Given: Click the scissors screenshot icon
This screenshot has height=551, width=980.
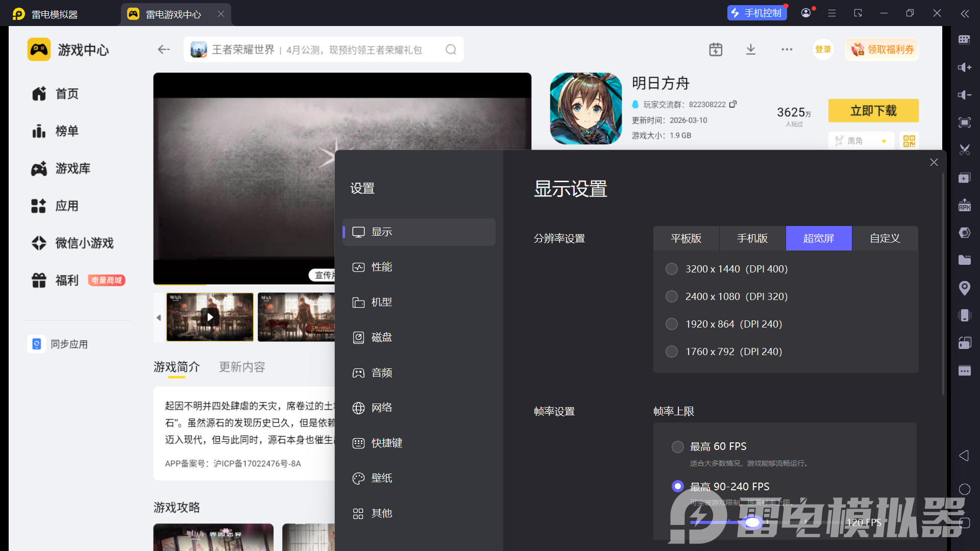Looking at the screenshot, I should pos(964,150).
